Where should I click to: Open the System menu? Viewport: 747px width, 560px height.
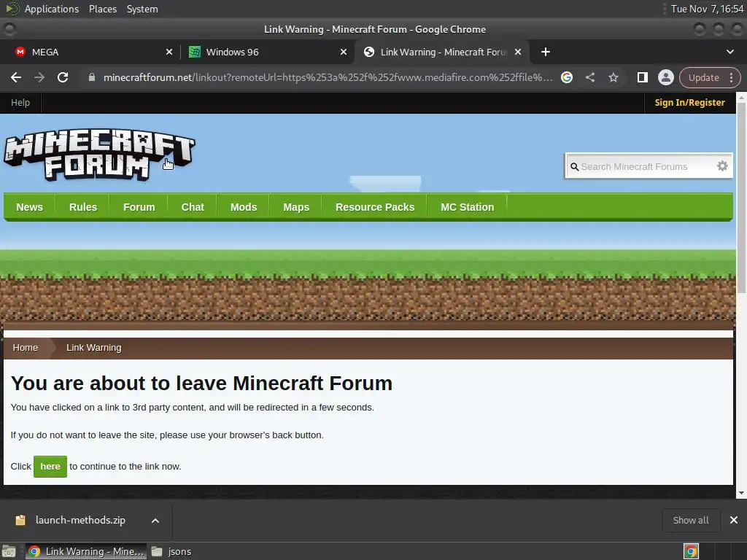(x=142, y=9)
